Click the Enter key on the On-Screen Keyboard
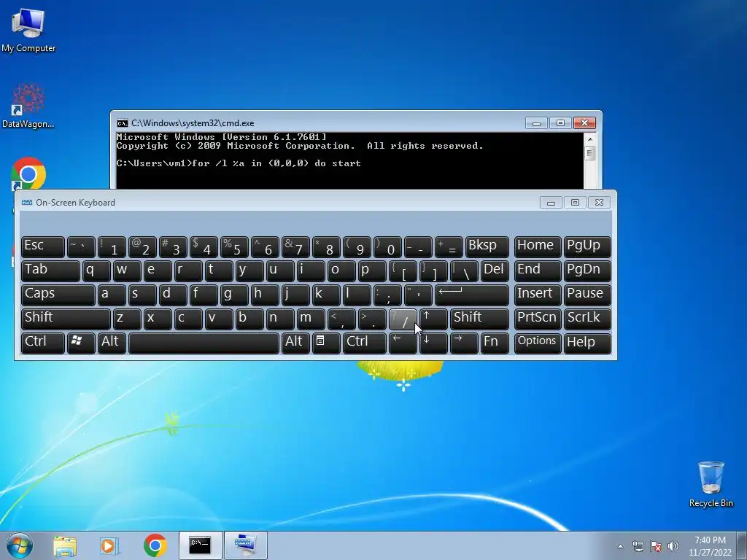The image size is (747, 560). tap(472, 295)
